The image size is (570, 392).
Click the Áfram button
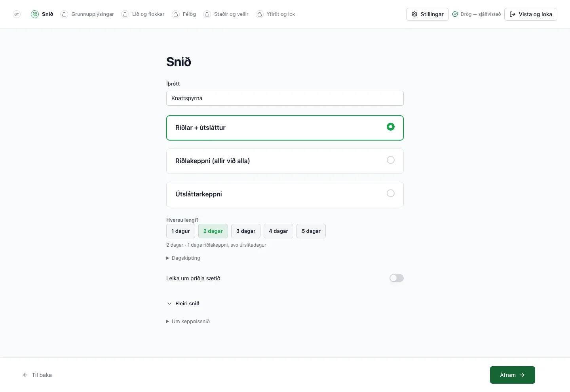click(513, 375)
